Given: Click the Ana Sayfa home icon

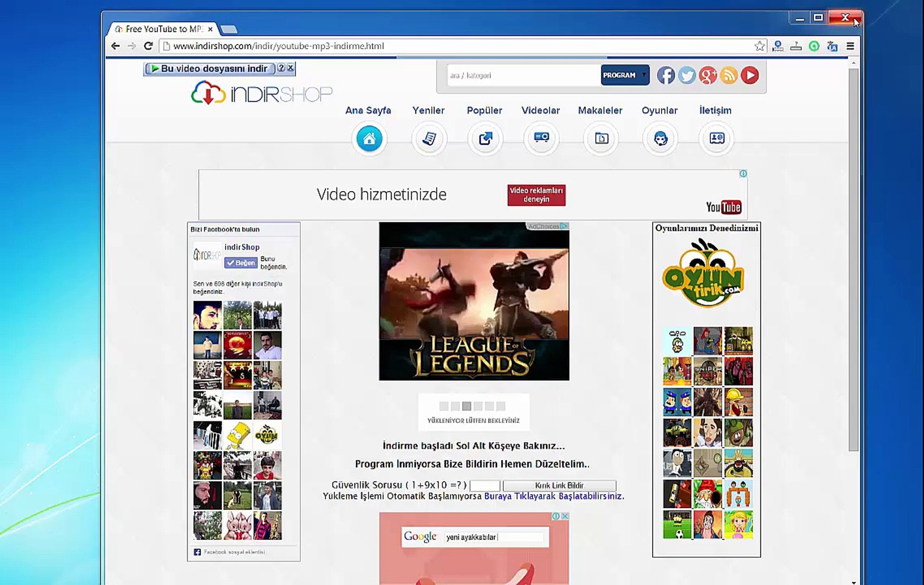Looking at the screenshot, I should pos(369,139).
